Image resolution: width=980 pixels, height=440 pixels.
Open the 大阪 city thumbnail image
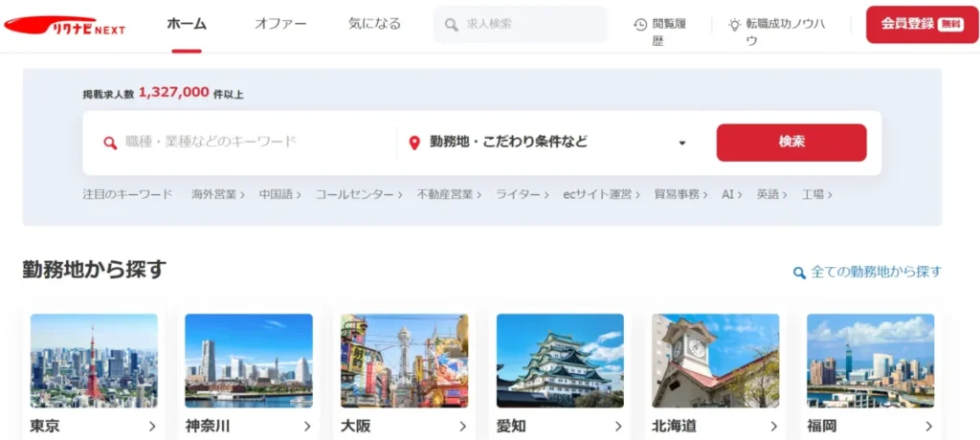[x=404, y=360]
